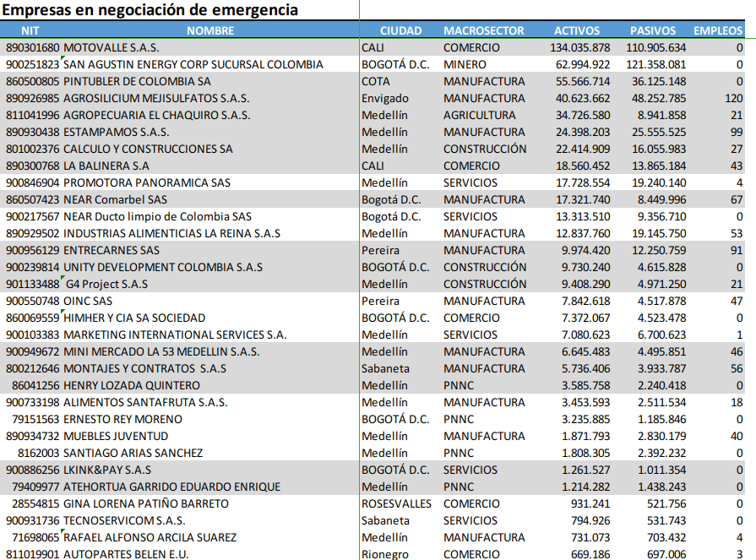Select NEAR Comarbel SAS cell
The width and height of the screenshot is (756, 560).
115,199
